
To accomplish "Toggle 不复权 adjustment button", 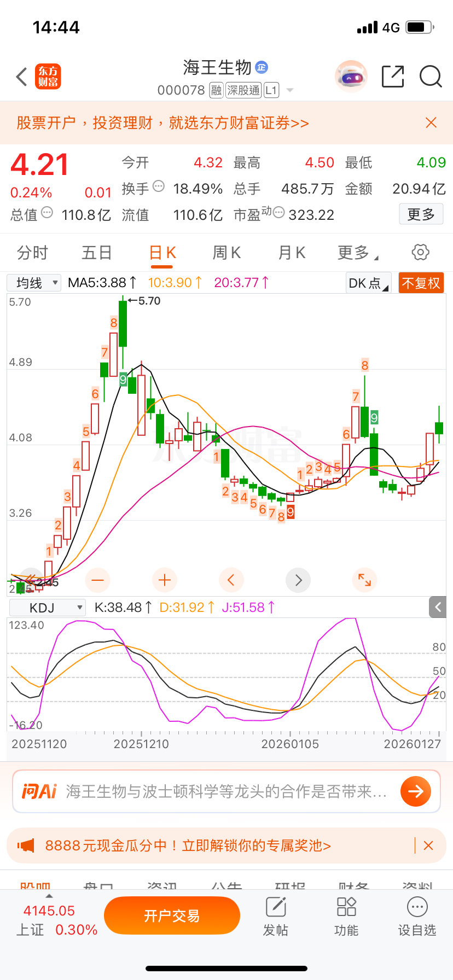I will (421, 283).
